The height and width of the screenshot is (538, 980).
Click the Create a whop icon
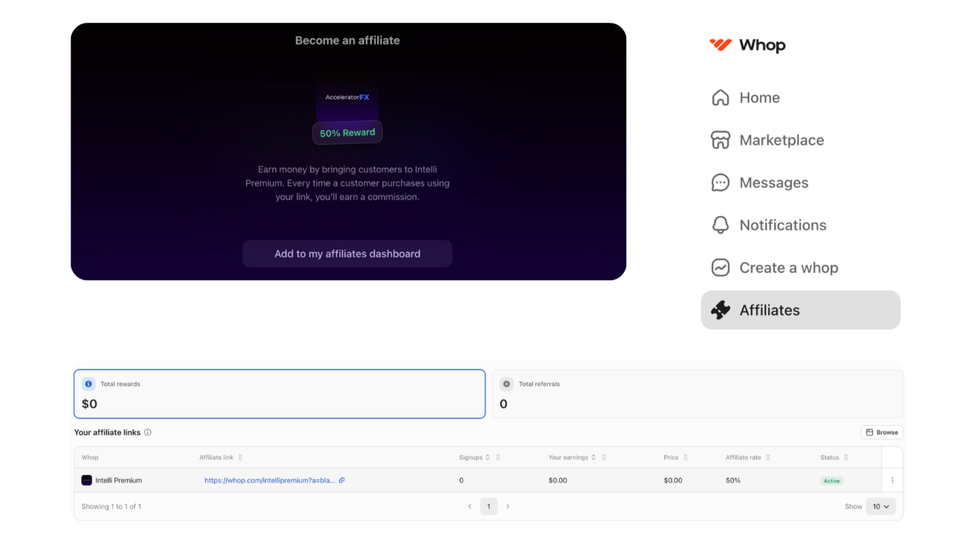tap(720, 268)
